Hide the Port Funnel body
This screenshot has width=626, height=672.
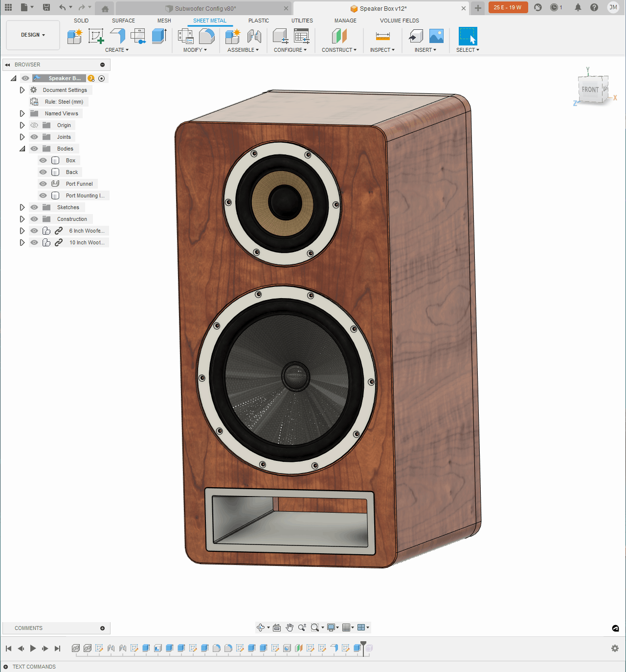point(43,184)
